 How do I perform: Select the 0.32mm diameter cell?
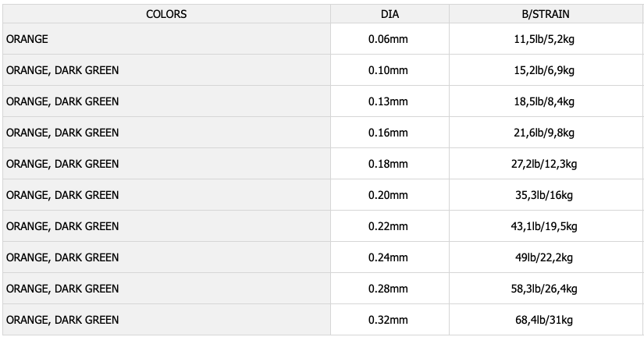tap(390, 320)
